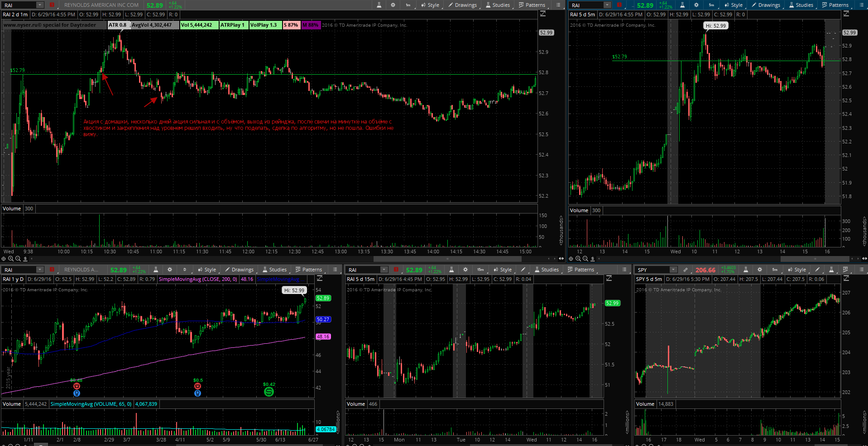Click the drawing set icon in the RAI 5m chart
Image resolution: width=868 pixels, height=446 pixels.
pyautogui.click(x=846, y=14)
